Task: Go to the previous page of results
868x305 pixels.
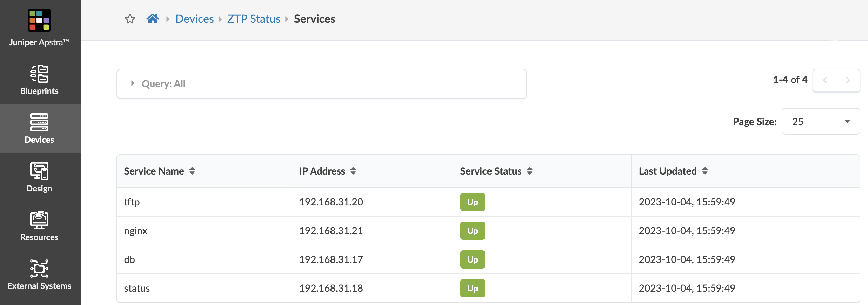Action: click(x=825, y=80)
